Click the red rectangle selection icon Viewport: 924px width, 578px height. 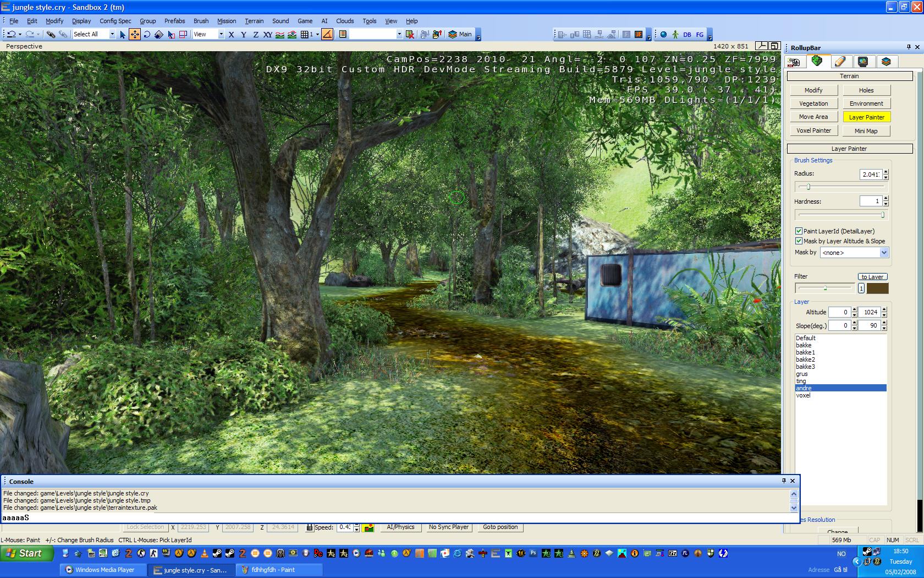(x=183, y=34)
